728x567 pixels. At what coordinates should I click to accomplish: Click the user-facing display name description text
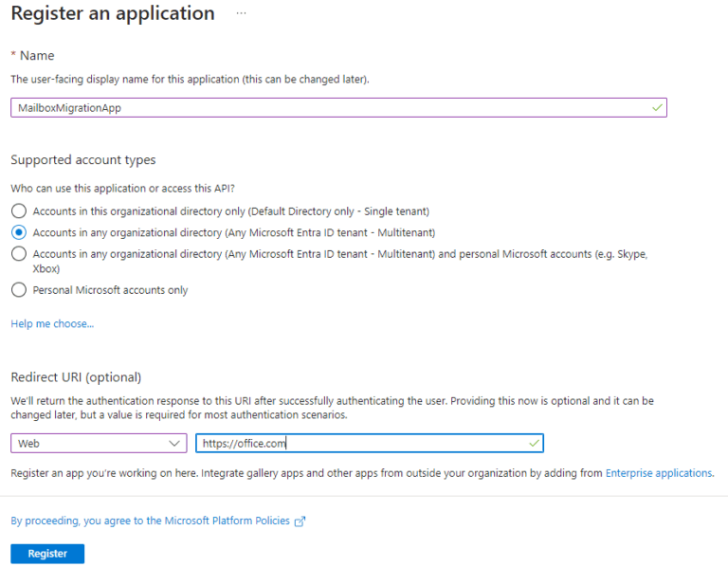tap(190, 80)
